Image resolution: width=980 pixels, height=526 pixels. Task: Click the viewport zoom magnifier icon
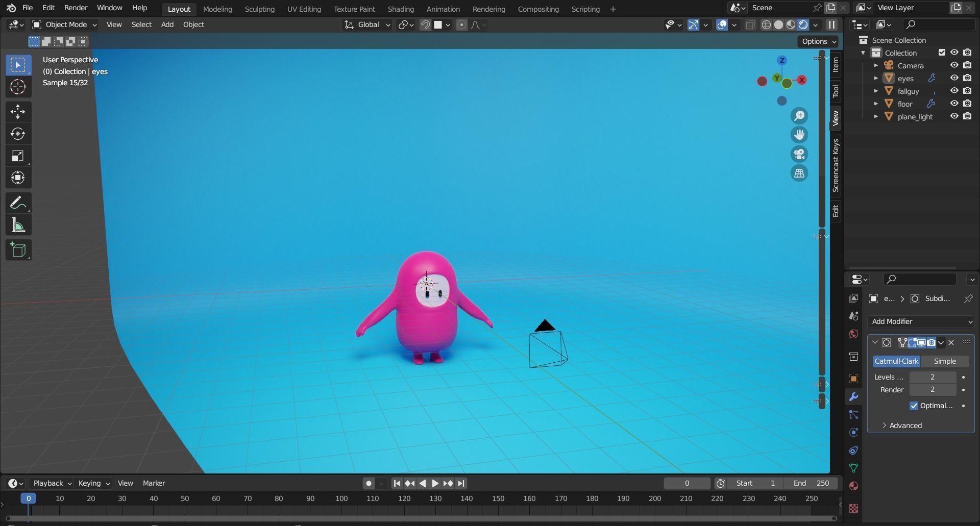click(799, 116)
